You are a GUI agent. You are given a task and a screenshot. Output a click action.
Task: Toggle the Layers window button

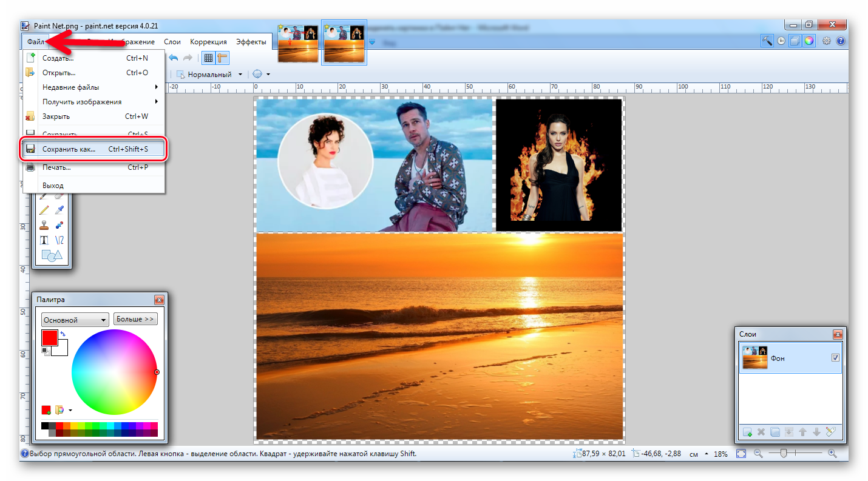click(x=795, y=41)
